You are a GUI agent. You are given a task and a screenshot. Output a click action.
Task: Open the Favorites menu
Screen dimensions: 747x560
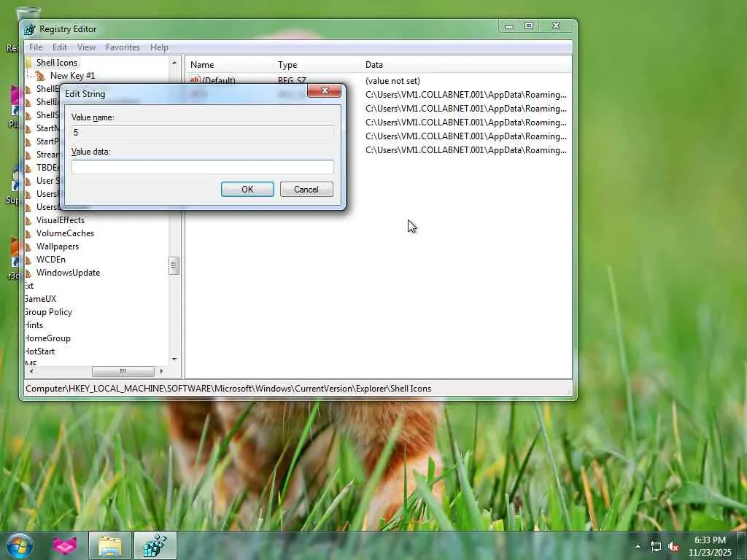tap(123, 47)
